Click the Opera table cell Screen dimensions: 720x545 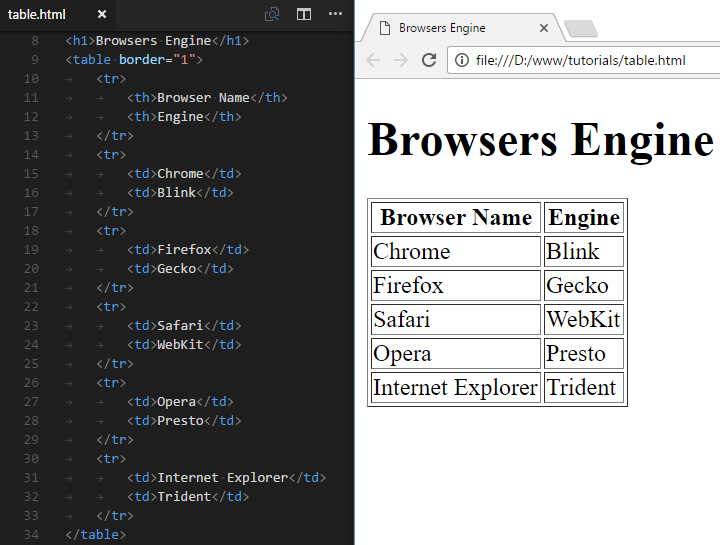(456, 353)
